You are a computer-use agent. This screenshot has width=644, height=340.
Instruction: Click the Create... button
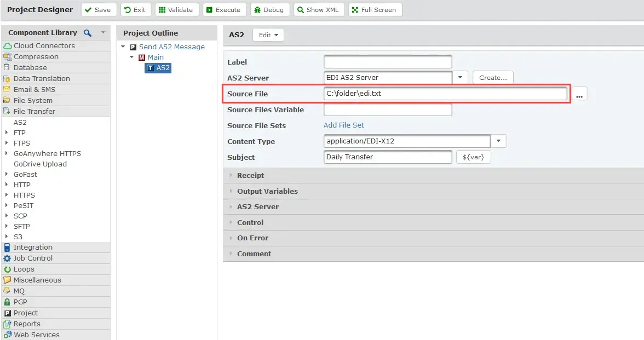pyautogui.click(x=493, y=78)
